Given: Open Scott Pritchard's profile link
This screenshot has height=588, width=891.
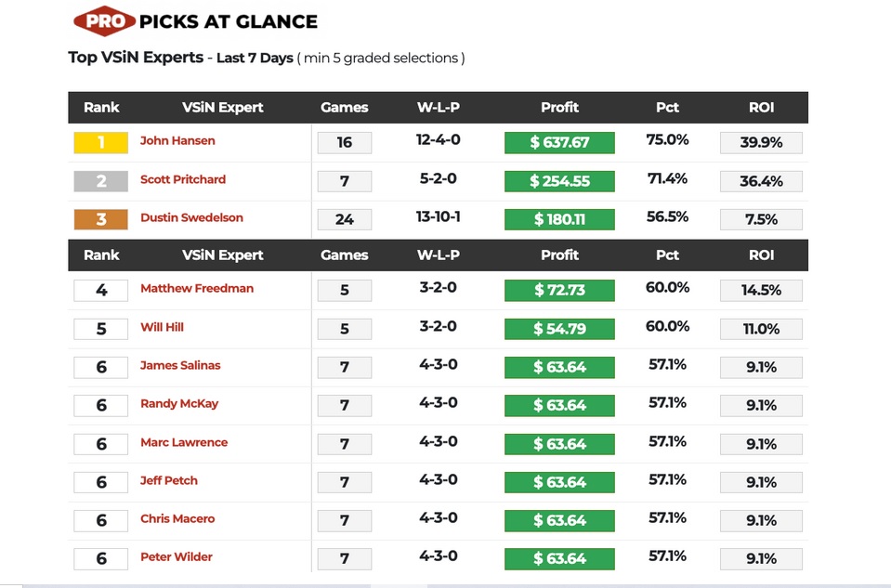Looking at the screenshot, I should pos(183,179).
